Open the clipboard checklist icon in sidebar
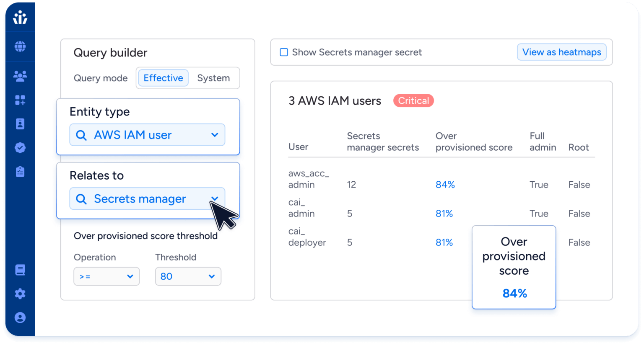Viewport: 644px width, 345px height. [20, 172]
